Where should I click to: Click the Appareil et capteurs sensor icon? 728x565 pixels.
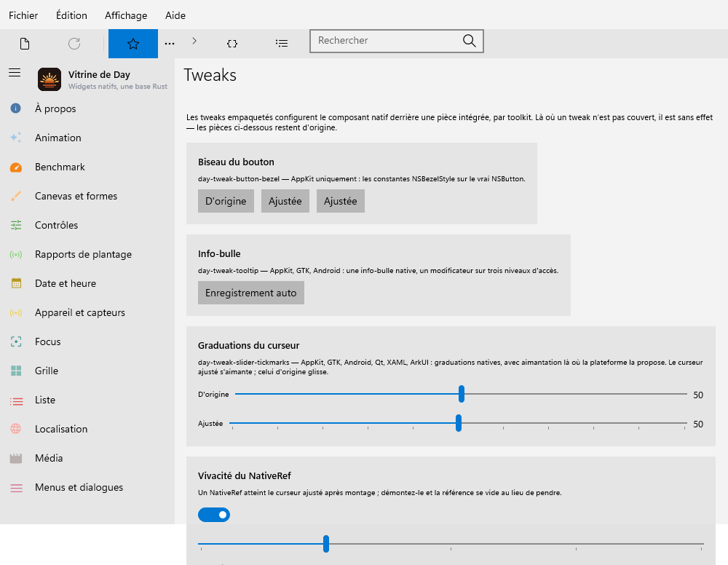pos(16,312)
